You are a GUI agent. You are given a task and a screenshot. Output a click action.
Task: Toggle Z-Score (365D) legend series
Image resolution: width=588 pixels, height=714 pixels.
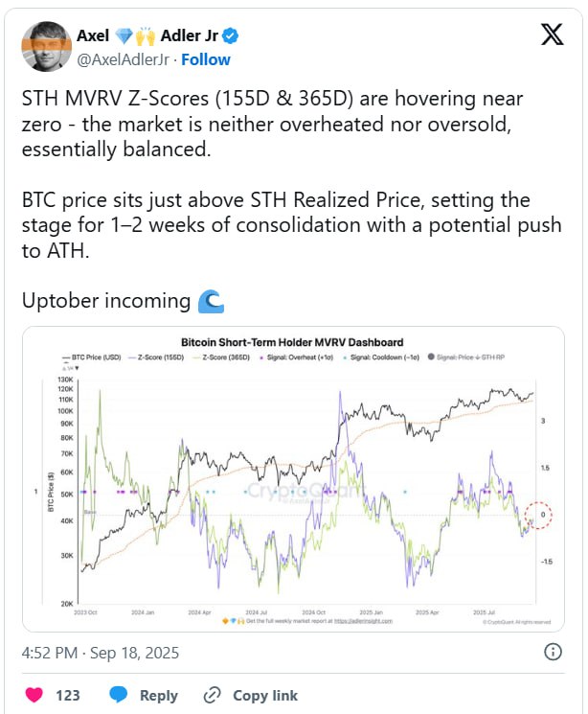point(221,357)
